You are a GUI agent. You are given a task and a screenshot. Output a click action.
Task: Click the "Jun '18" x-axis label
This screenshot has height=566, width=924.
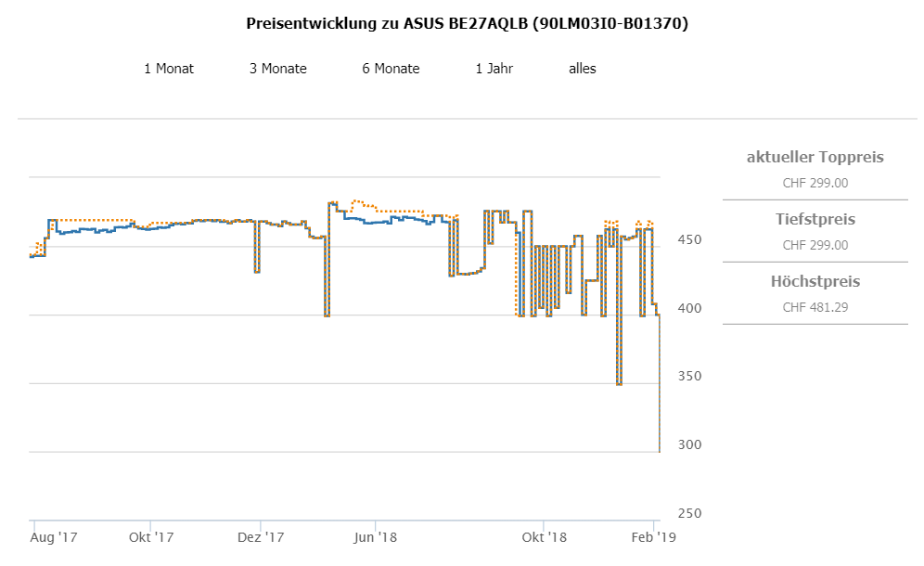(376, 537)
